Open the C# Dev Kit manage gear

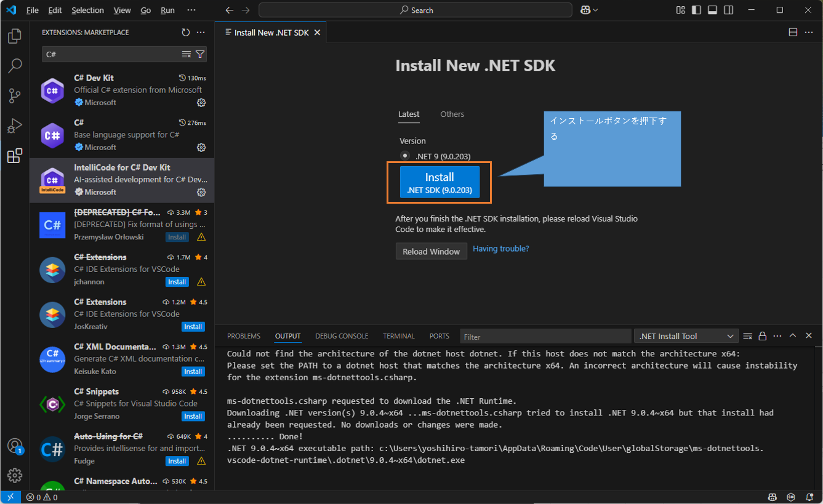(x=201, y=103)
